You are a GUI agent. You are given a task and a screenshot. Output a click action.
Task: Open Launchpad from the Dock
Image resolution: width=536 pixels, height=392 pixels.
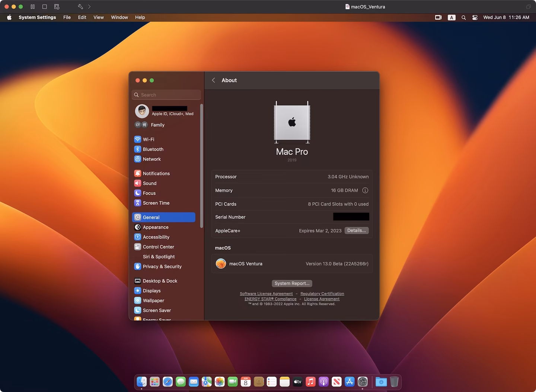(155, 382)
